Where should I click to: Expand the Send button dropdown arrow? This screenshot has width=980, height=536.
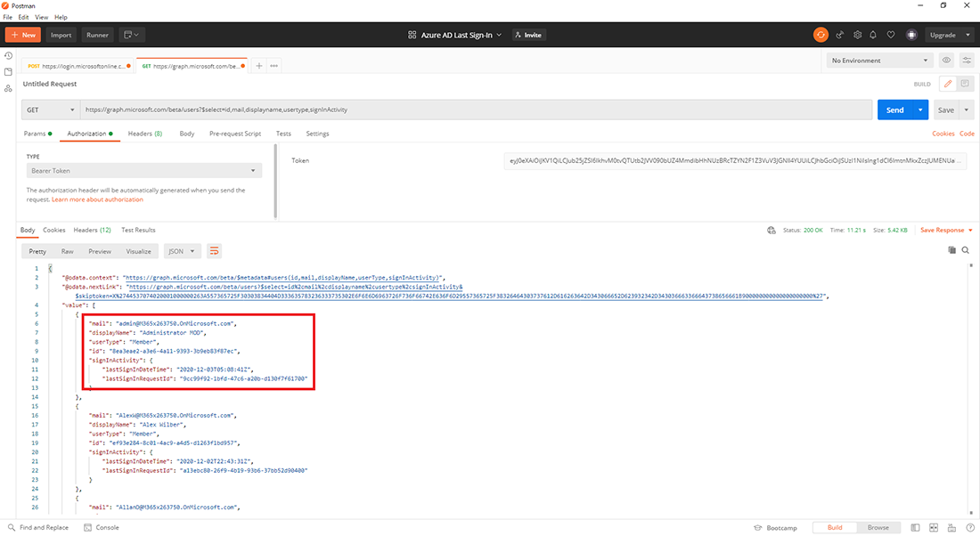tap(920, 110)
